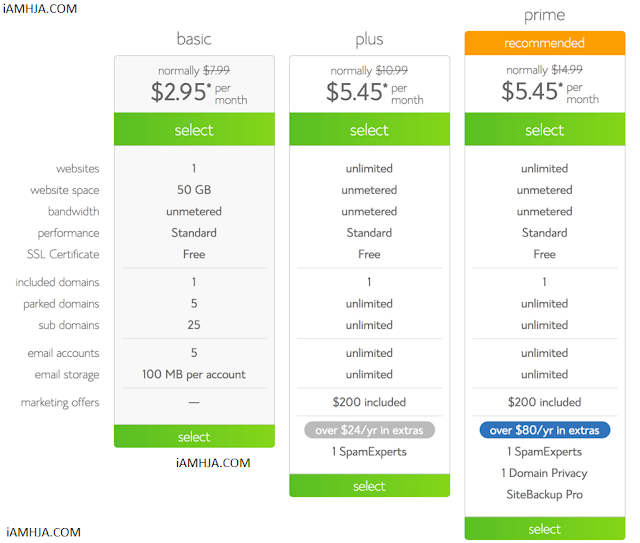640x543 pixels.
Task: Click the SiteBackup Pro extra in prime
Action: (x=544, y=494)
